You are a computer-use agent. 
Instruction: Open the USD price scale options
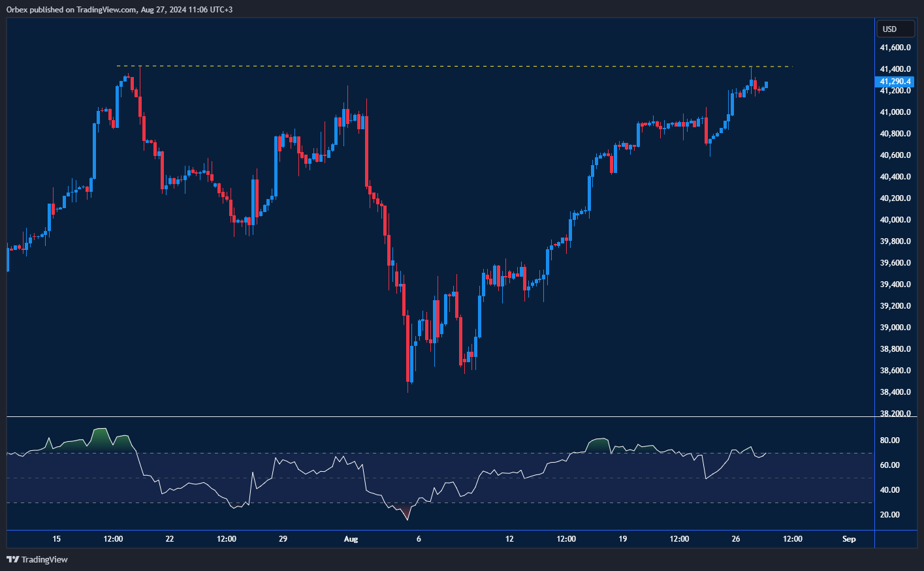[x=895, y=29]
